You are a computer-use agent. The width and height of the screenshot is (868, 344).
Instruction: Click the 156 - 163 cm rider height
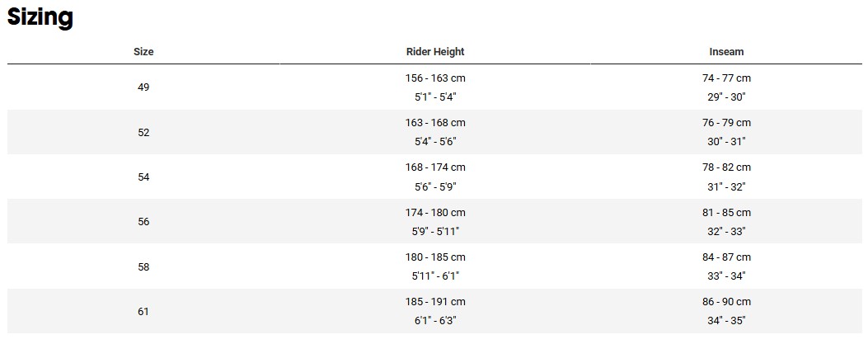point(435,78)
